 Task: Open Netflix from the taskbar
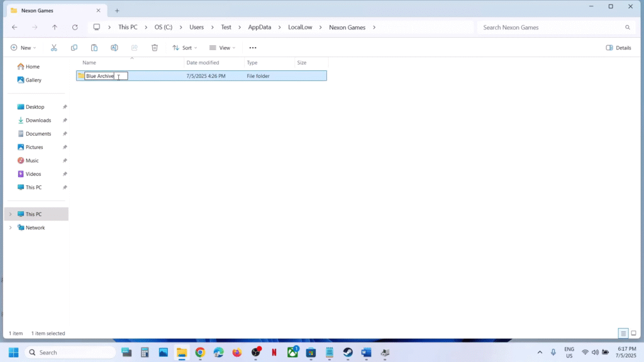[274, 352]
